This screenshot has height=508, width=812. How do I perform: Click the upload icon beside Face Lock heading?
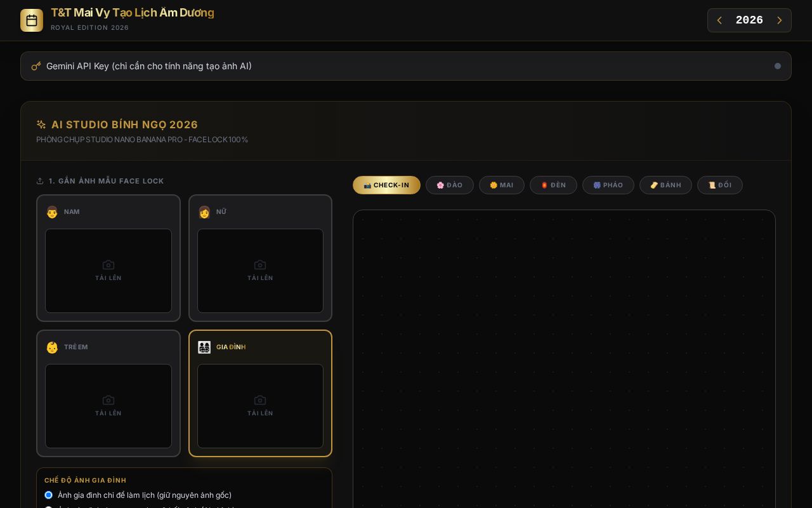coord(40,181)
